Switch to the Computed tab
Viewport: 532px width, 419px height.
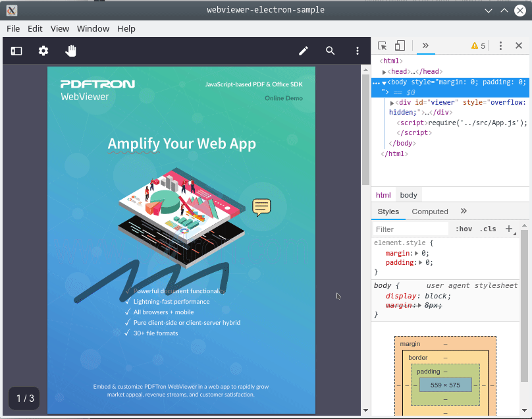click(429, 211)
